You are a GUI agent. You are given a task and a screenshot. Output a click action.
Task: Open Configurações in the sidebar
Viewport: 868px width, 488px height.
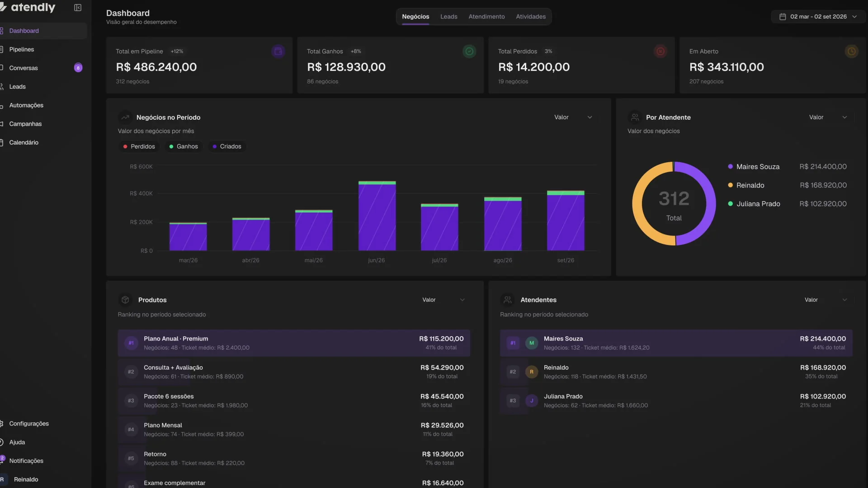click(x=43, y=424)
